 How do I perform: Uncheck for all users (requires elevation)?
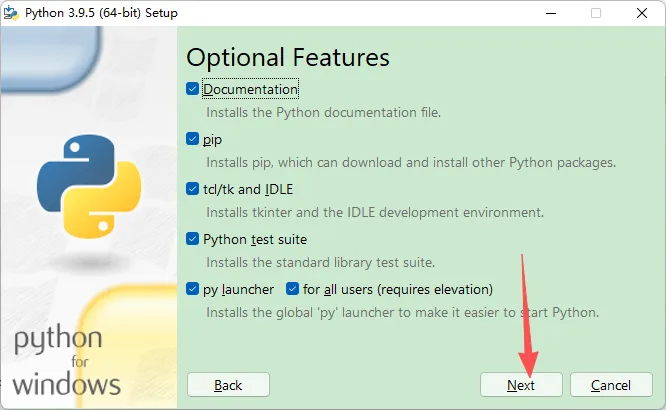pyautogui.click(x=292, y=289)
